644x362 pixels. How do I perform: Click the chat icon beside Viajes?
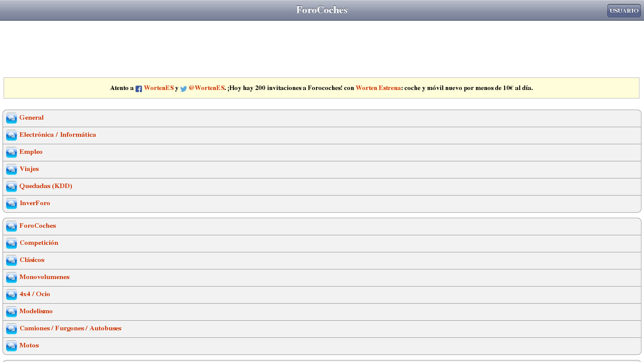click(12, 170)
